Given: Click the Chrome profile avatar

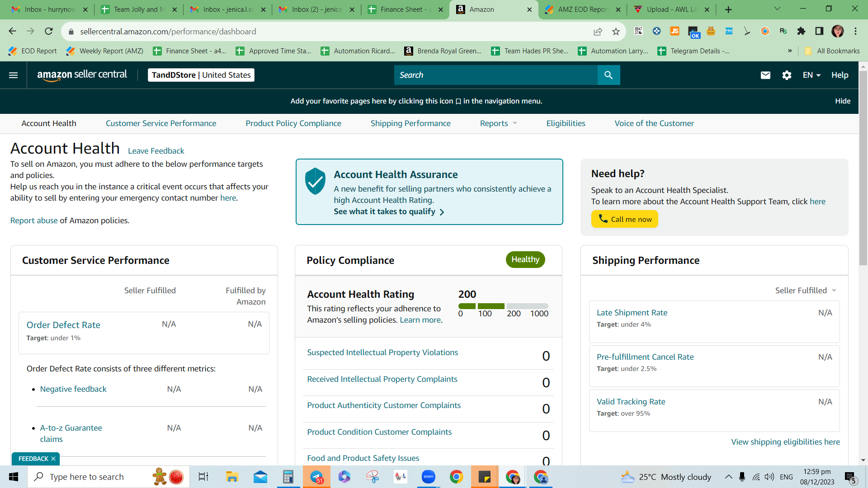Looking at the screenshot, I should click(838, 31).
